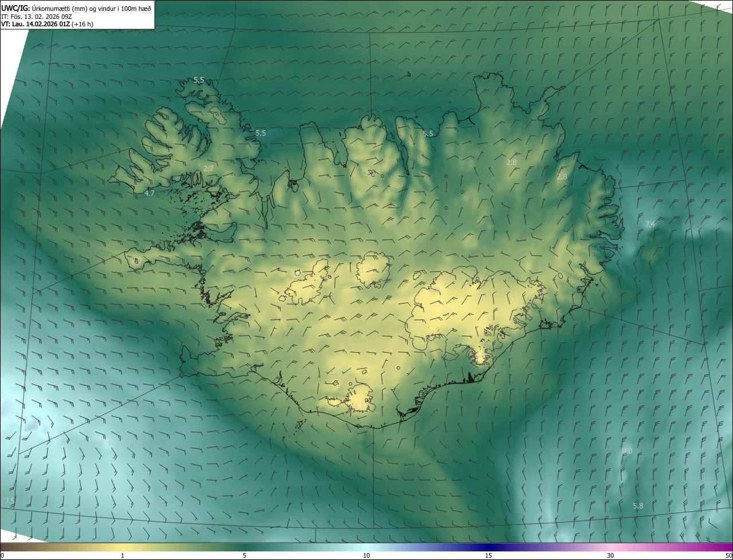Click the 'VT: Lau. 14.02.2026 01Z (+16 h)' line
This screenshot has width=733, height=560.
pos(47,24)
